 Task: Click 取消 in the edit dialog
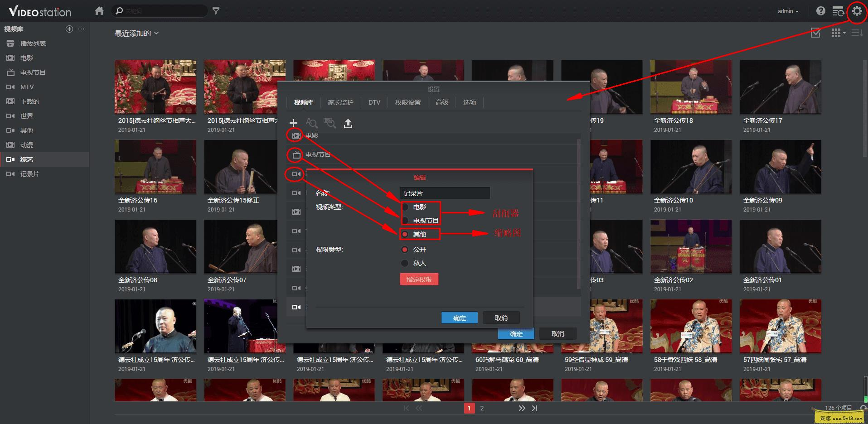(x=501, y=318)
